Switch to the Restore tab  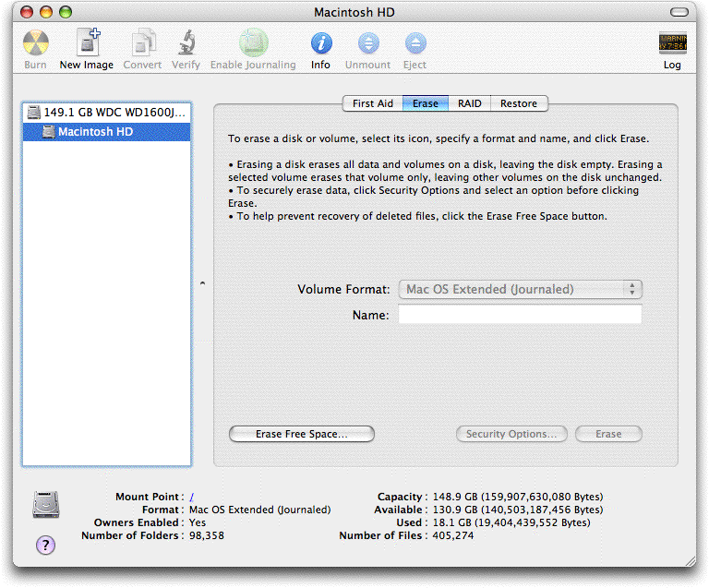(x=519, y=103)
